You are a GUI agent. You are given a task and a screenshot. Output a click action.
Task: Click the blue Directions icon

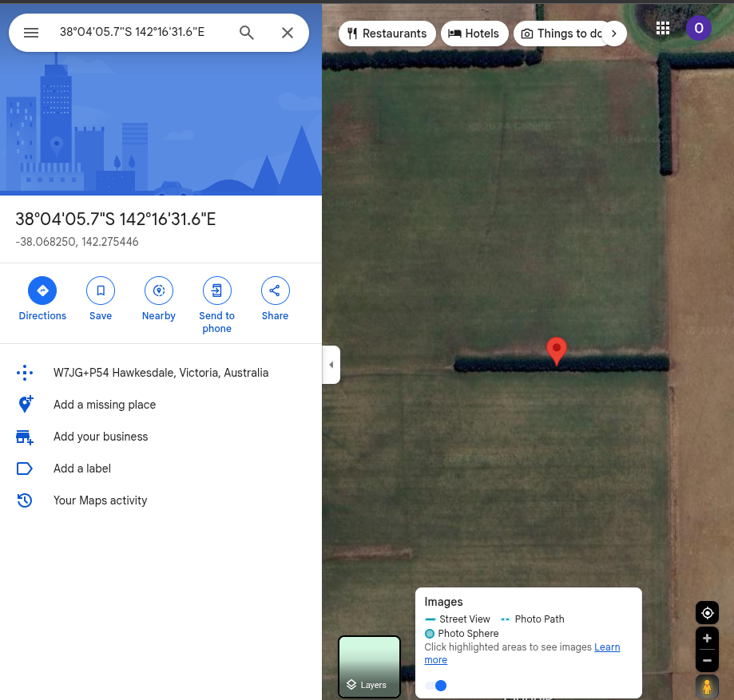(42, 291)
